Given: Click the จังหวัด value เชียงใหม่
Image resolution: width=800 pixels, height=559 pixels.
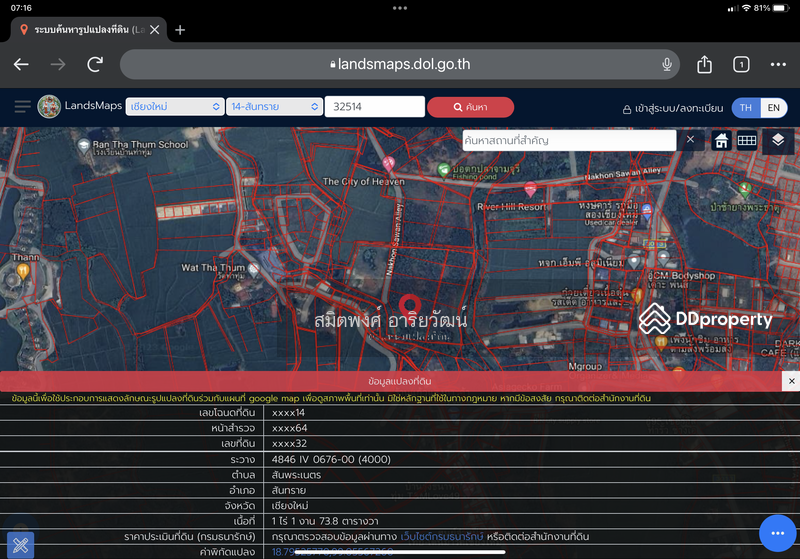Looking at the screenshot, I should click(290, 506).
